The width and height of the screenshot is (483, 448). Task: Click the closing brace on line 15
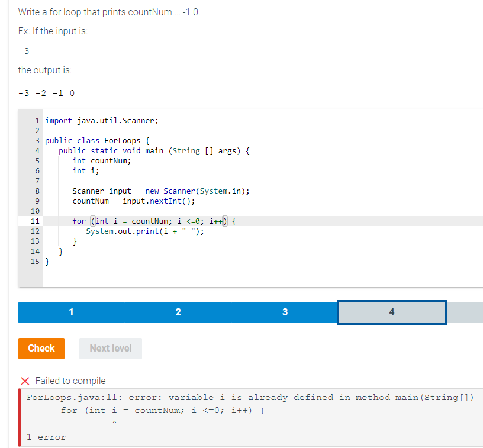pos(47,261)
